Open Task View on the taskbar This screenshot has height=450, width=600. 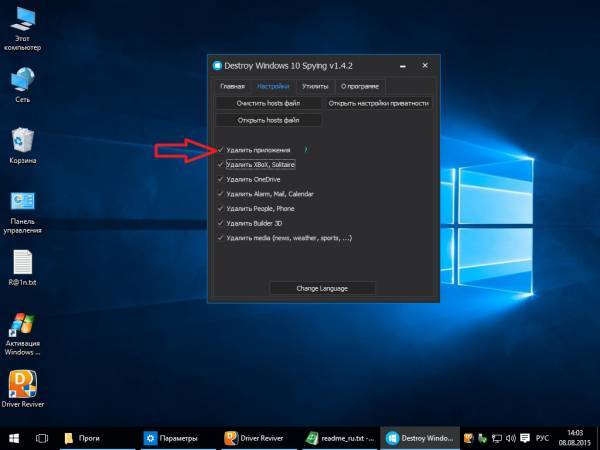click(x=42, y=438)
